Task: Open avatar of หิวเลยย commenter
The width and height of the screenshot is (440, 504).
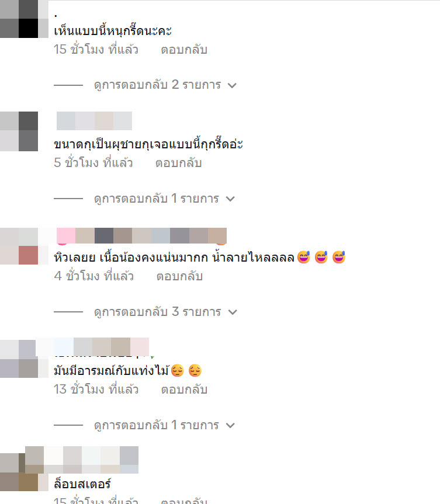Action: click(19, 246)
